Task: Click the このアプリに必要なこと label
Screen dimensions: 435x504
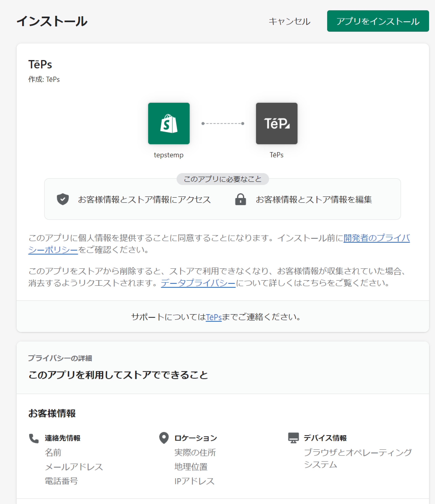Action: pos(222,179)
